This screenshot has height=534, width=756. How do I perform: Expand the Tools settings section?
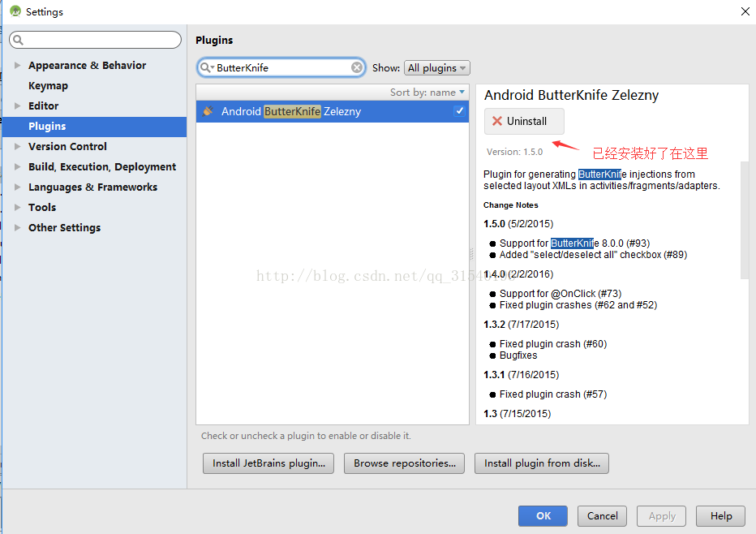[17, 207]
